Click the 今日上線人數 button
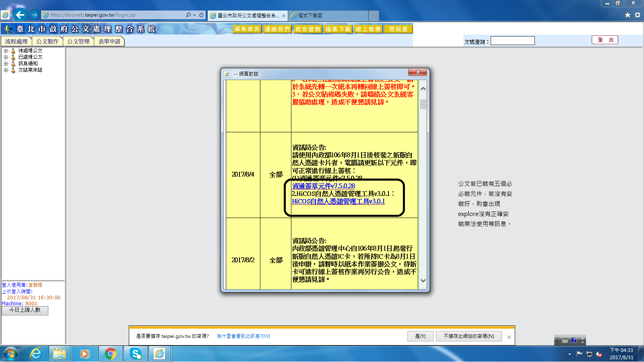 25,310
